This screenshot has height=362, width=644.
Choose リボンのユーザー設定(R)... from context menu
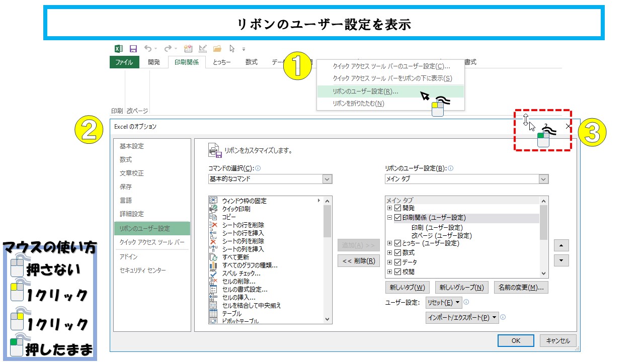coord(390,92)
